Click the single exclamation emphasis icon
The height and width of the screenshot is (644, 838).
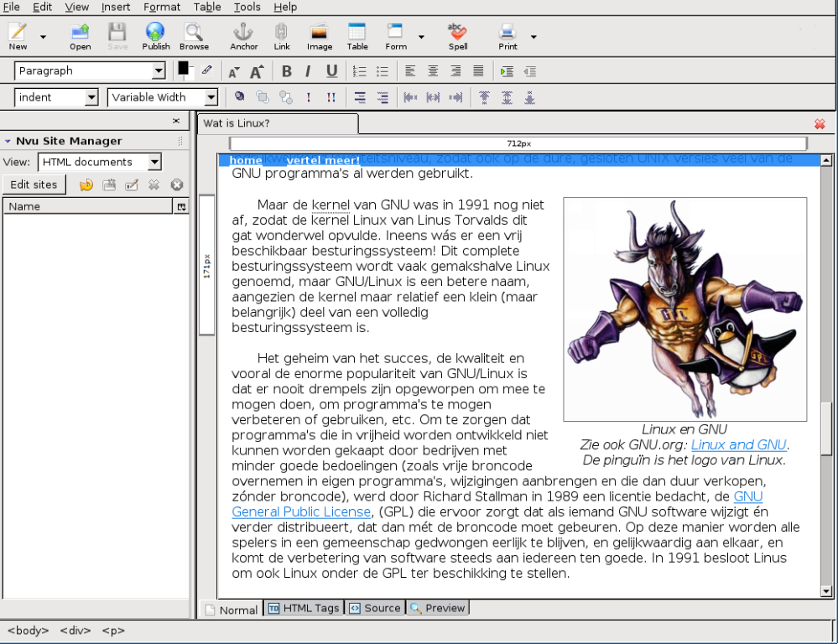click(x=309, y=97)
